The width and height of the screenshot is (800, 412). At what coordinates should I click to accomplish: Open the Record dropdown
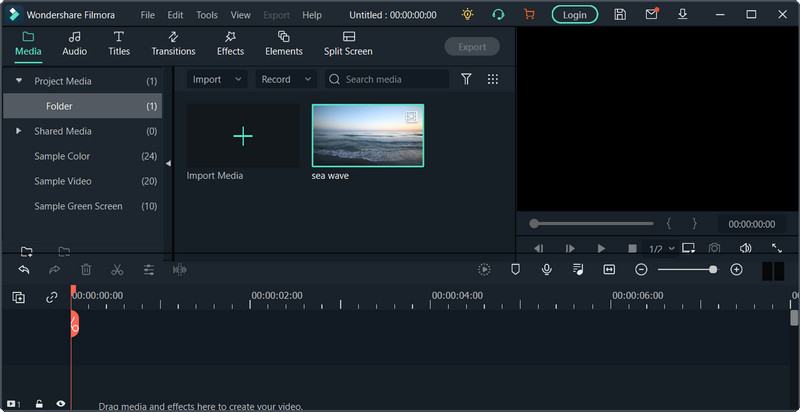click(x=286, y=79)
